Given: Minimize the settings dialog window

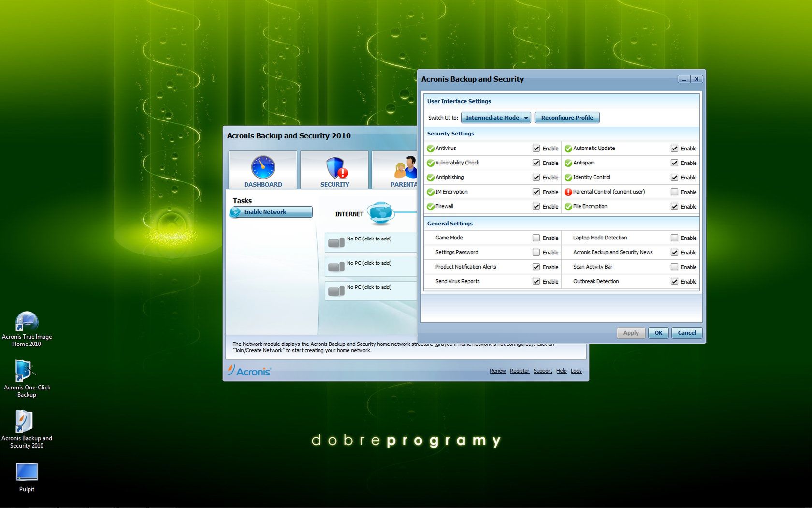Looking at the screenshot, I should (x=684, y=79).
